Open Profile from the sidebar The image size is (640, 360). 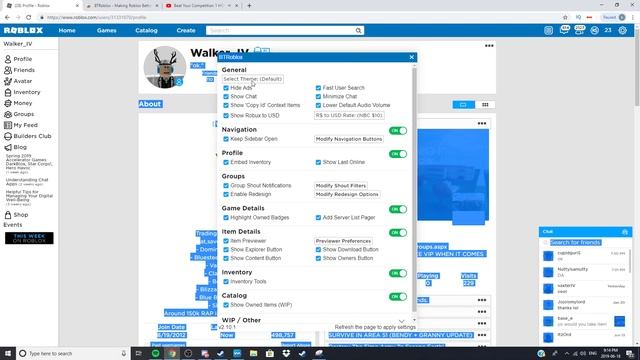pyautogui.click(x=18, y=59)
